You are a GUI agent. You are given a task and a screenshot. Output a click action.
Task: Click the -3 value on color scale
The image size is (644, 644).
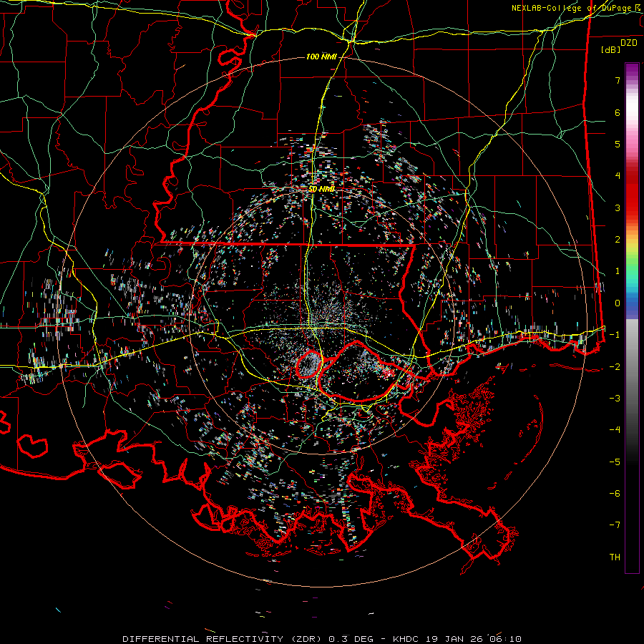point(615,399)
